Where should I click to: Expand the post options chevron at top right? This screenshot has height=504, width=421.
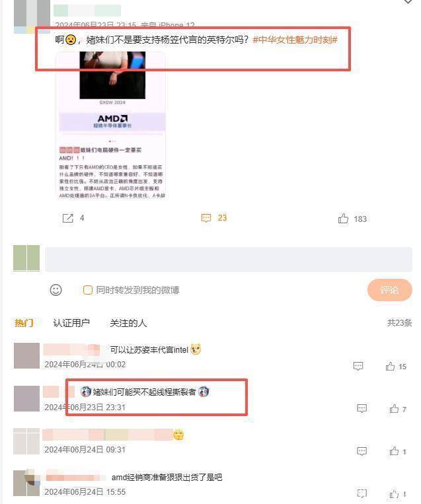point(408,2)
